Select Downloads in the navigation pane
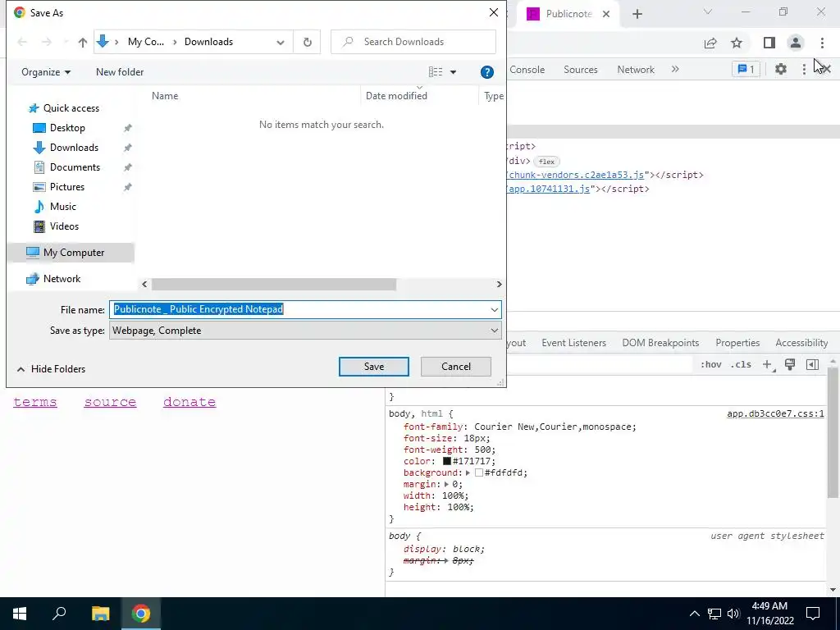Viewport: 840px width, 630px height. 74,148
